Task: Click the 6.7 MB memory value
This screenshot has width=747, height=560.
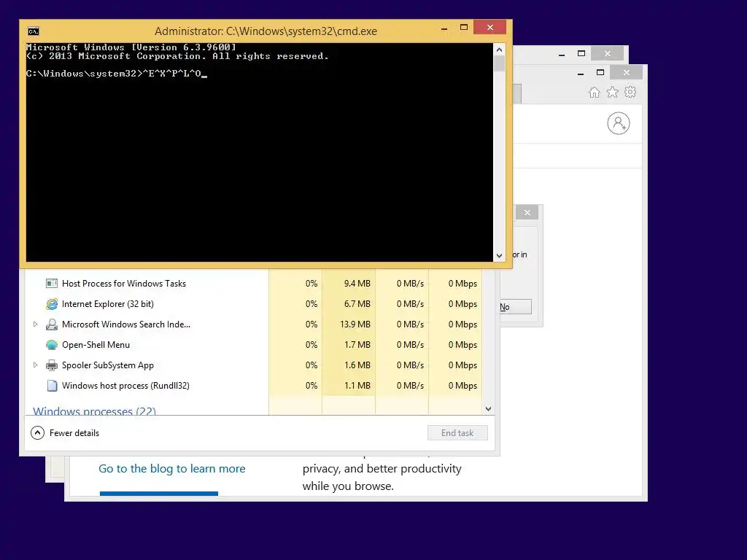Action: tap(357, 304)
